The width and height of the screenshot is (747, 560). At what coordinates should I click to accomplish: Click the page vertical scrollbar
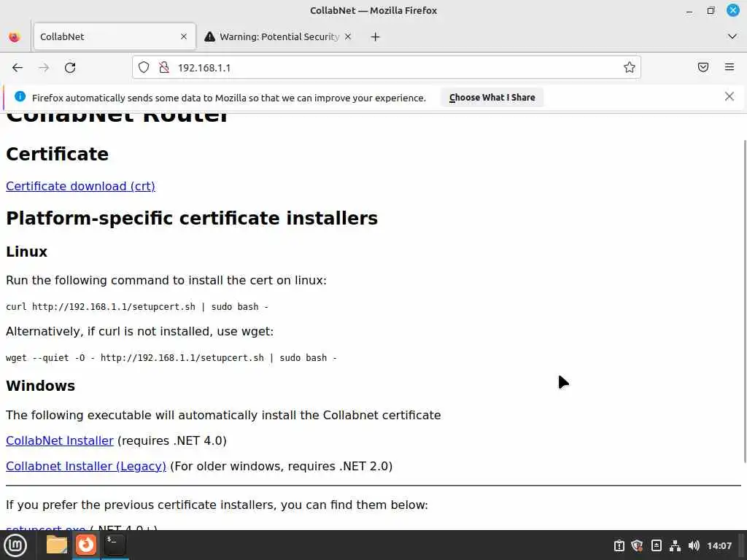(744, 301)
